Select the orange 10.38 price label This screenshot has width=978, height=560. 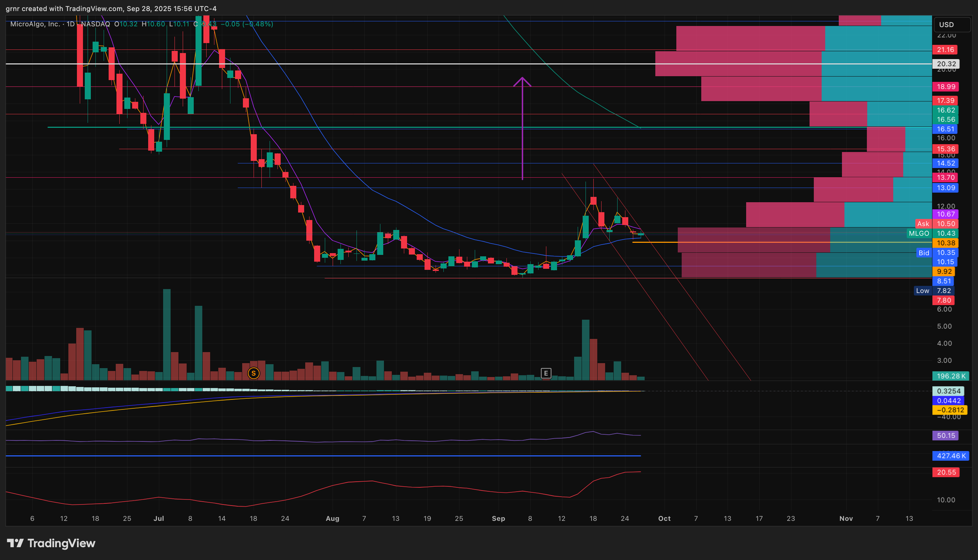pyautogui.click(x=945, y=243)
